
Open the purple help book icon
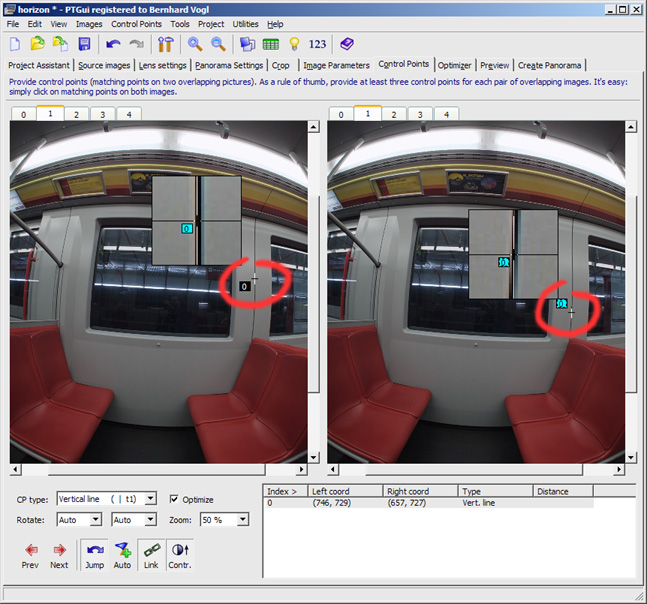tap(347, 44)
